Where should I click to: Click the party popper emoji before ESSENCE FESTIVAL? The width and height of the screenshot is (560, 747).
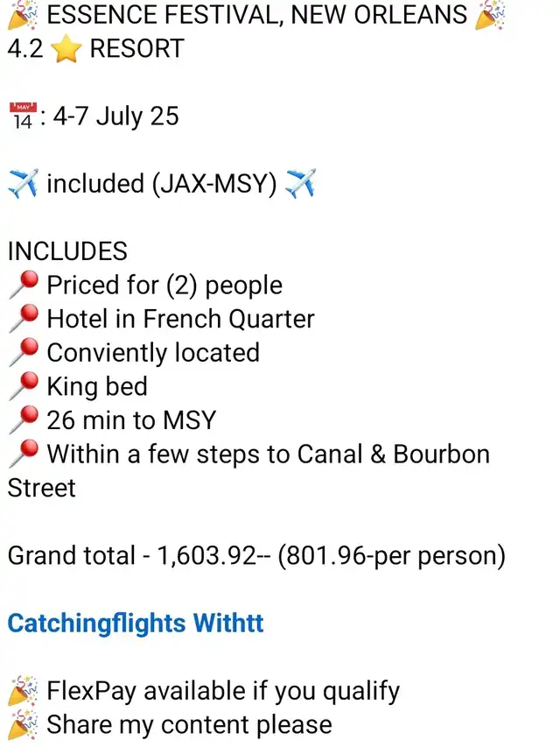coord(23,15)
